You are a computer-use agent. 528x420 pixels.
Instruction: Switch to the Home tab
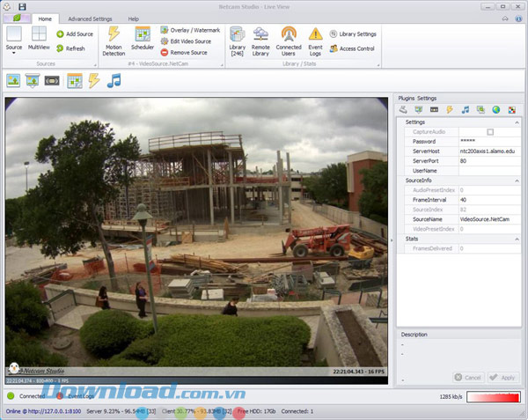(45, 18)
